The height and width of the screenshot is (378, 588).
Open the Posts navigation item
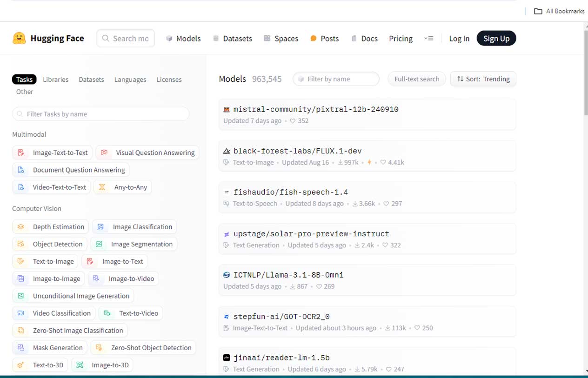click(x=324, y=38)
